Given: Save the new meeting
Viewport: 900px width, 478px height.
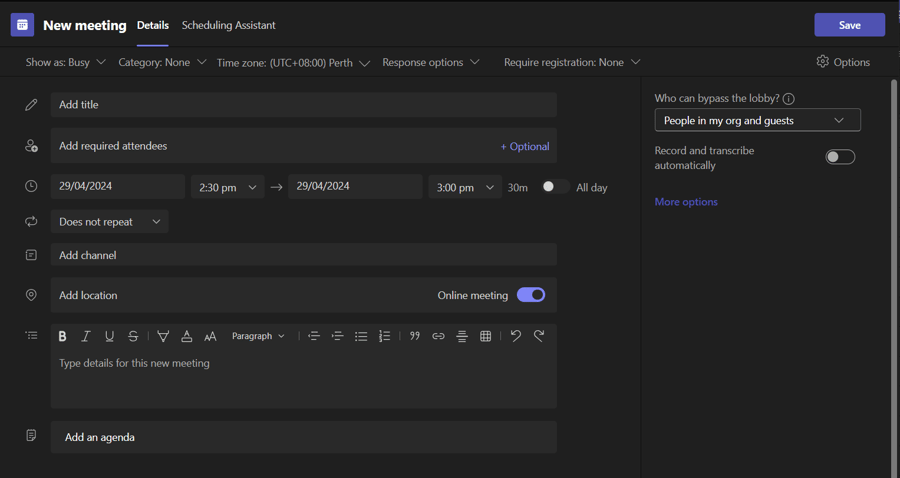Looking at the screenshot, I should 849,25.
